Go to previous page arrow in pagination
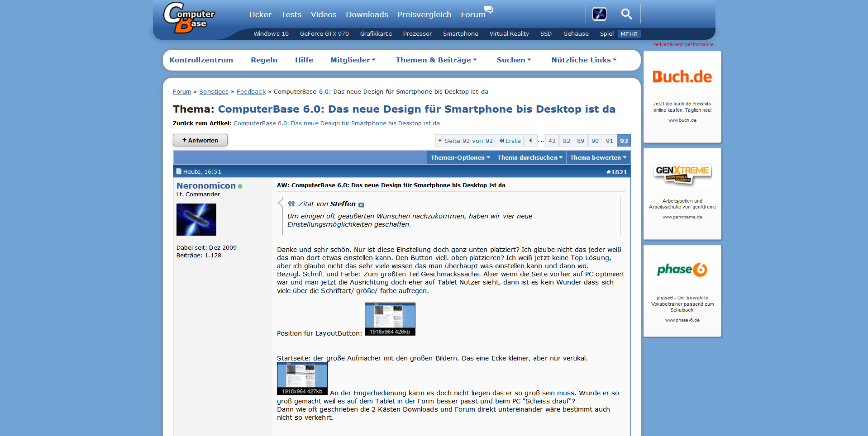Image resolution: width=868 pixels, height=436 pixels. point(530,141)
